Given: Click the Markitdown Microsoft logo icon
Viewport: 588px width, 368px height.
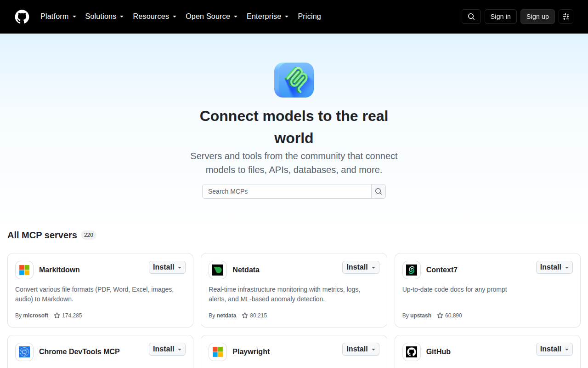Looking at the screenshot, I should tap(24, 270).
